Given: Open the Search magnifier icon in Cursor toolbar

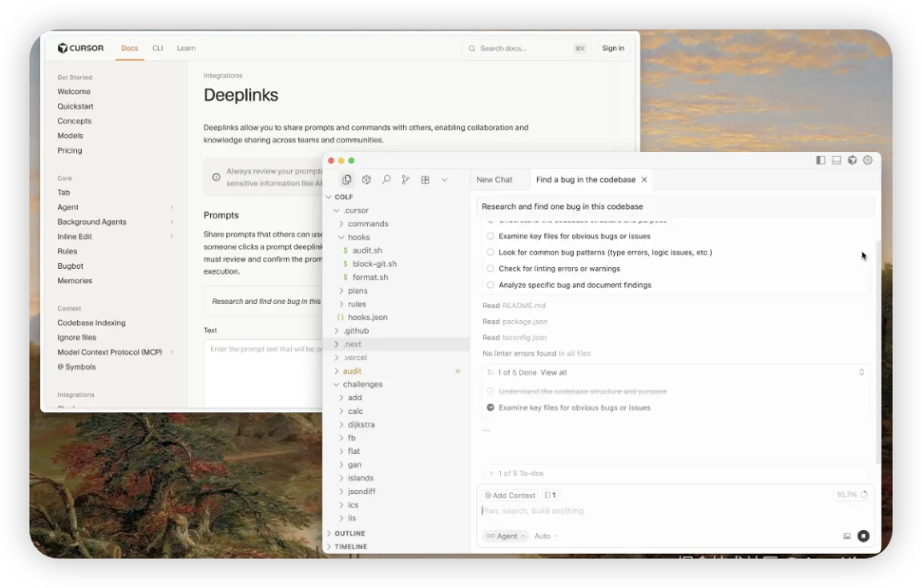Looking at the screenshot, I should point(386,180).
